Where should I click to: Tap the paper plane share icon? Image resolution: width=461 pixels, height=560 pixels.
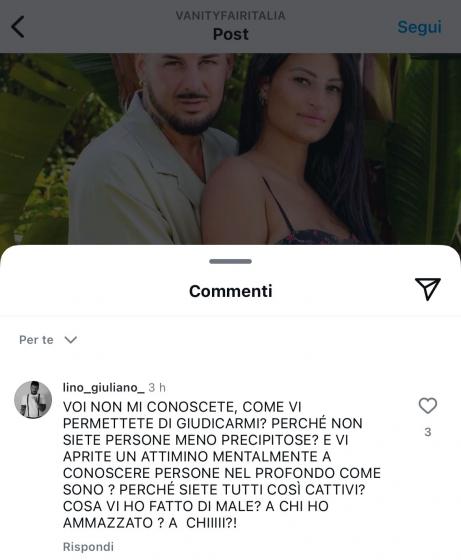427,289
